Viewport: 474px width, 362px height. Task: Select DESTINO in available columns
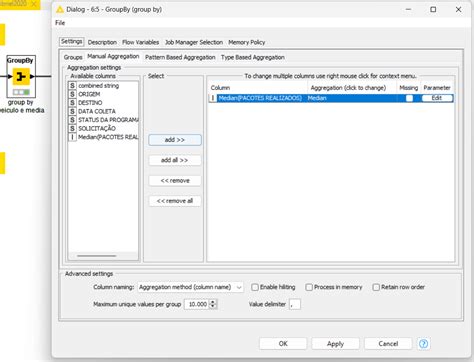click(103, 103)
